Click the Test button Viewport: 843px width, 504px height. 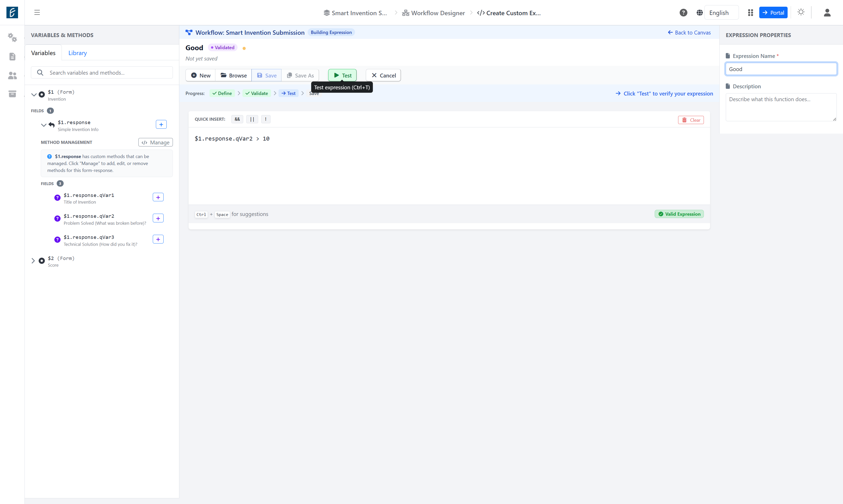[342, 75]
